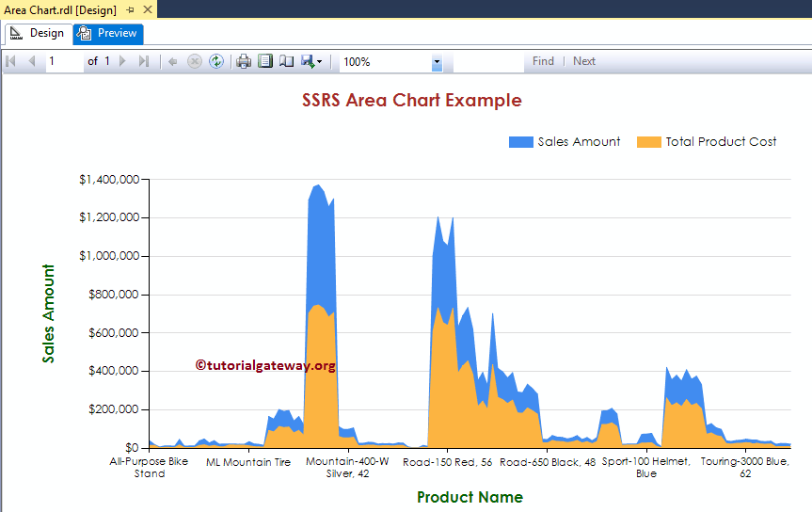812x512 pixels.
Task: Click the $1,200,000 axis label
Action: pos(109,217)
